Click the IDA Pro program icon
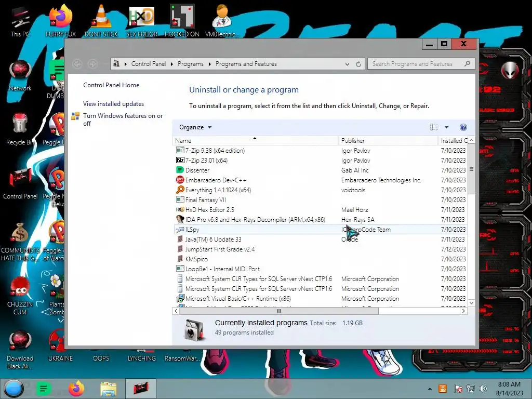 [x=180, y=220]
